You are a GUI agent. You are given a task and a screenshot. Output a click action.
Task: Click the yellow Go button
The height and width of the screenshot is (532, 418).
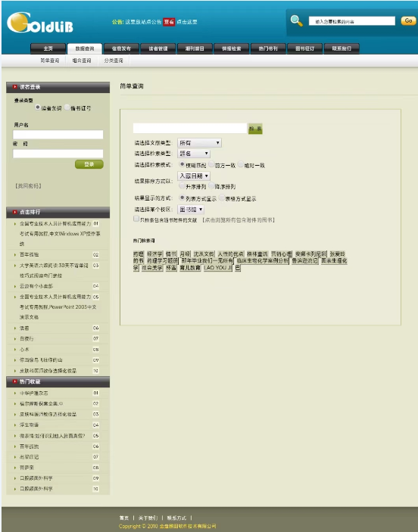(x=408, y=20)
